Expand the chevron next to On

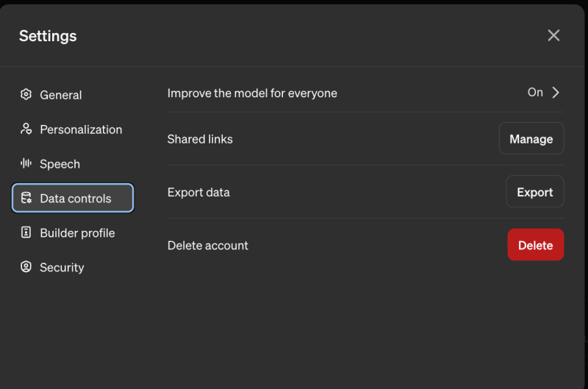tap(556, 93)
